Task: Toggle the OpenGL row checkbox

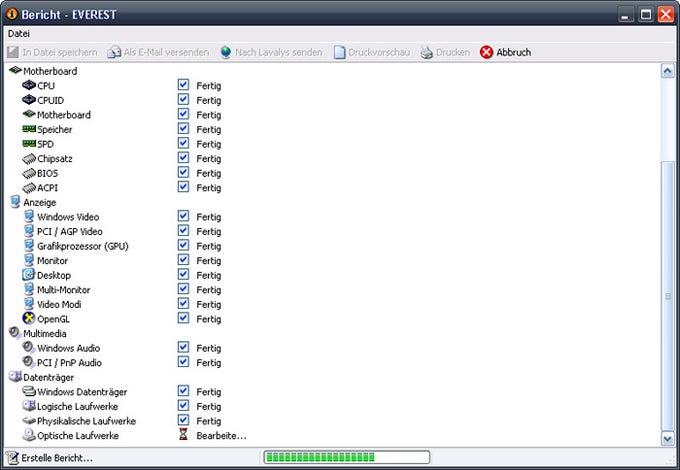Action: coord(183,318)
